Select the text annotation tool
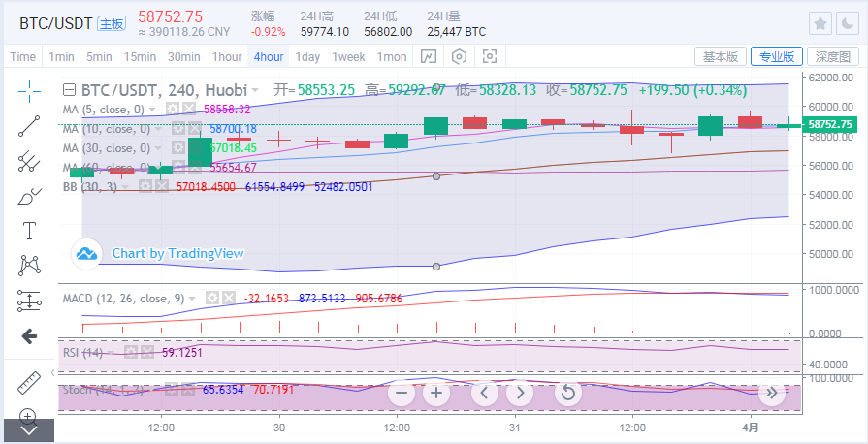 (x=29, y=231)
